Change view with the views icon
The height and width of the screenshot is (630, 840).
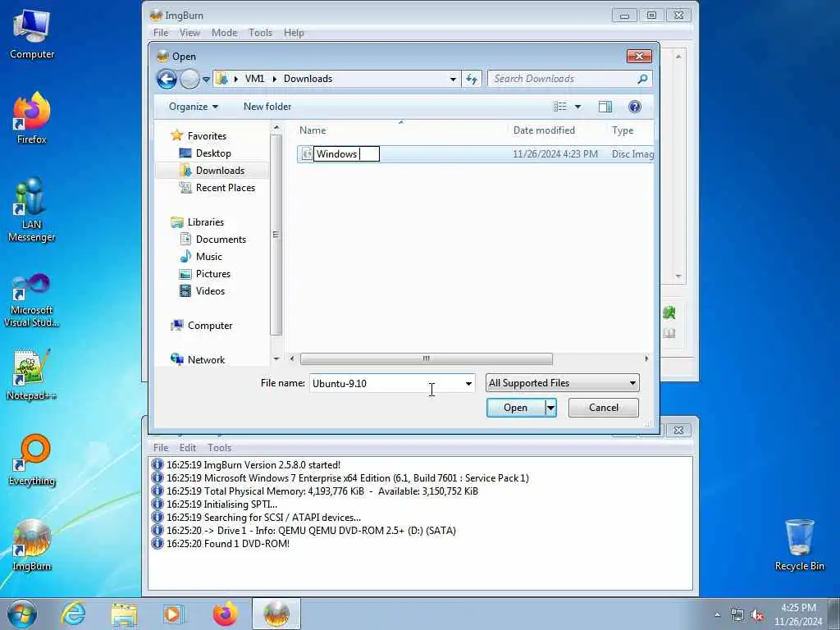pyautogui.click(x=559, y=107)
